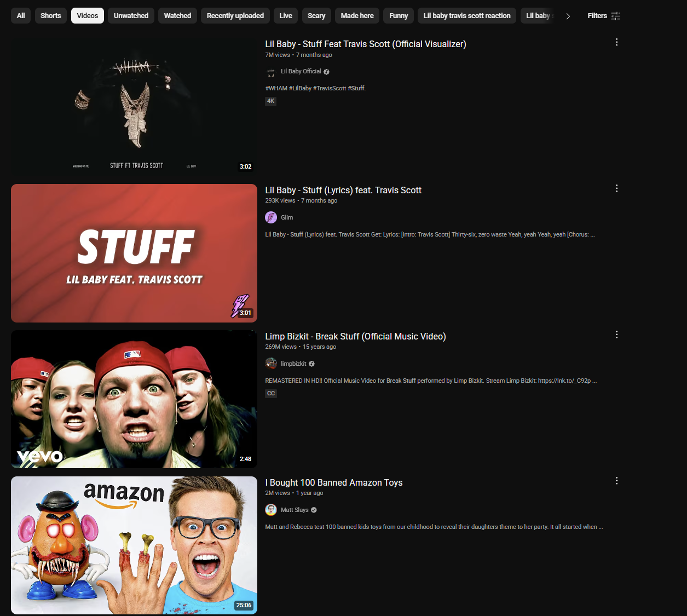Click the Matt Slays channel avatar
687x616 pixels.
point(271,510)
